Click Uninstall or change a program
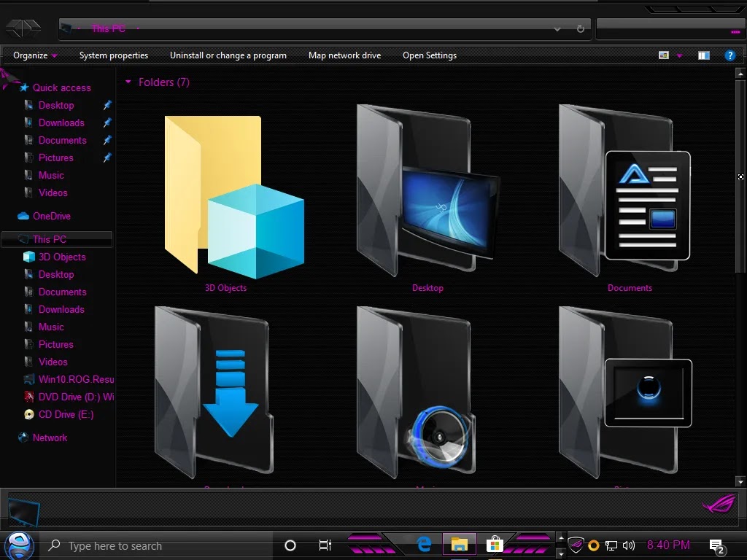Viewport: 747px width, 560px height. (x=228, y=55)
